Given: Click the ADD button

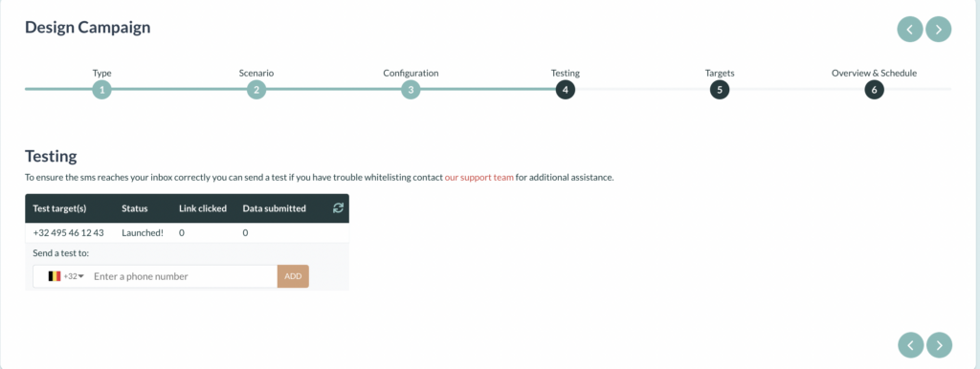Looking at the screenshot, I should (293, 276).
